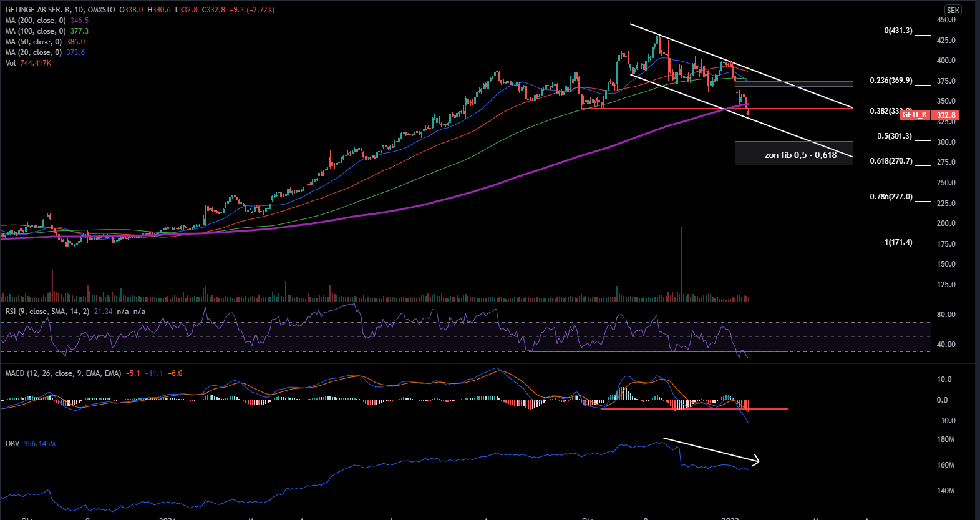Select the Vol indicator legend
This screenshot has width=980, height=520.
coord(11,63)
